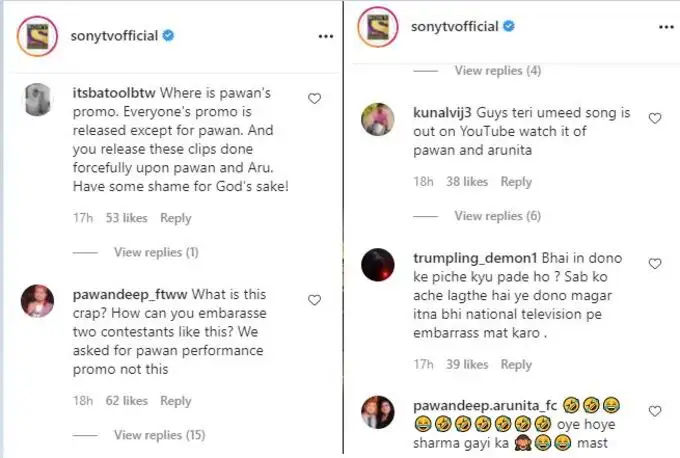Reply to trumpling_demon1's comment
Image resolution: width=680 pixels, height=458 pixels.
(516, 365)
